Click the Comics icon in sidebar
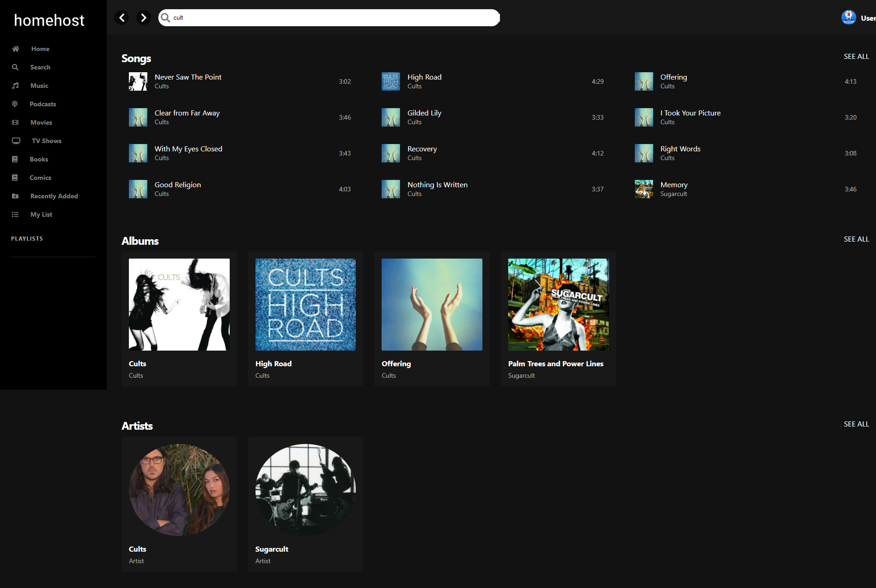This screenshot has width=876, height=588. click(15, 178)
